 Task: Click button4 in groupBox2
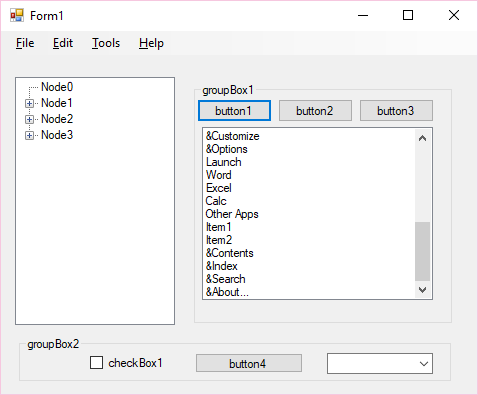coord(249,363)
